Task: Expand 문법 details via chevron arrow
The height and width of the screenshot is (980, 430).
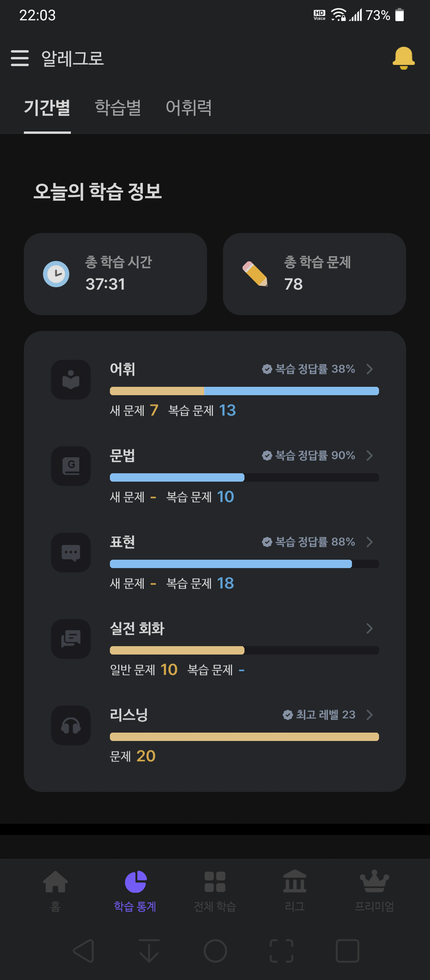Action: pyautogui.click(x=369, y=455)
